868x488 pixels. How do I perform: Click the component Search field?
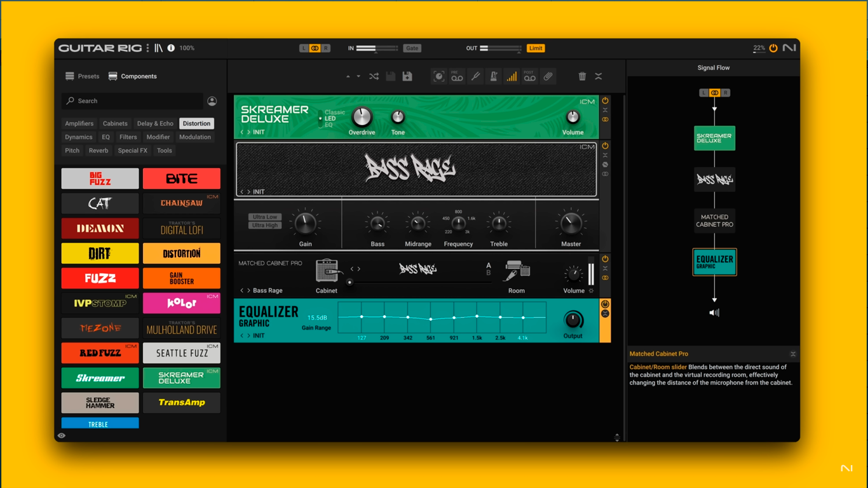click(132, 101)
